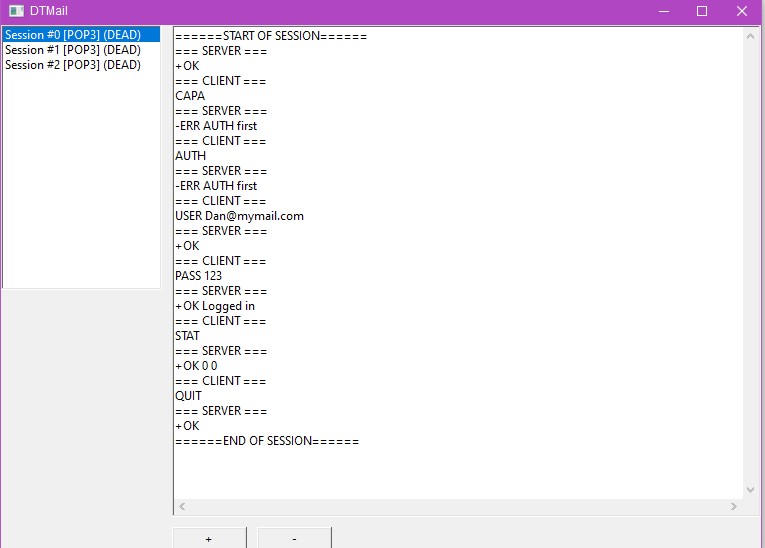Screen dimensions: 765x548
Task: Click the scroll down arrow in log
Action: [750, 489]
